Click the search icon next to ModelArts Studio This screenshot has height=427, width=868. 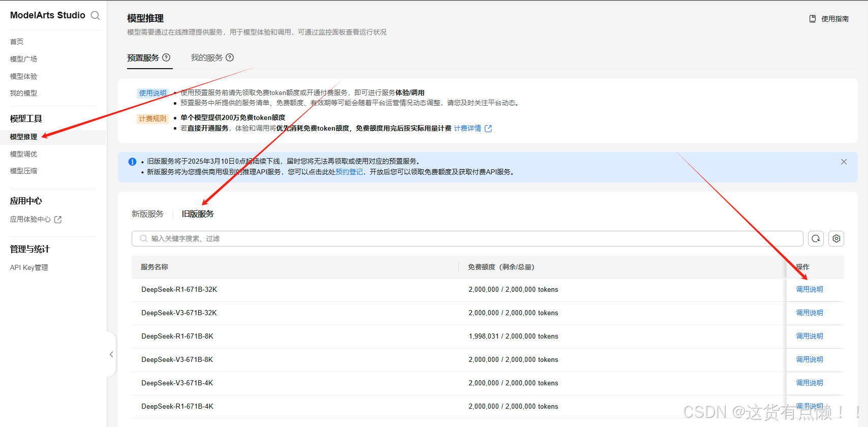click(x=95, y=16)
